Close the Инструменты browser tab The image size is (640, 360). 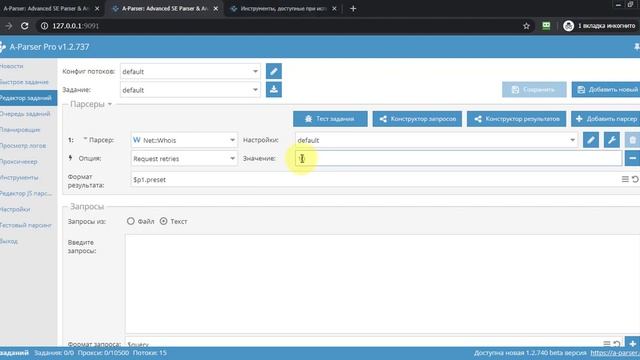(334, 9)
